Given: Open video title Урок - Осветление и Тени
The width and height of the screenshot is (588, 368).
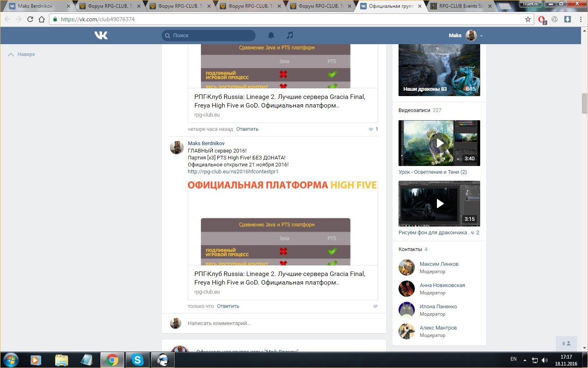Looking at the screenshot, I should pos(432,172).
